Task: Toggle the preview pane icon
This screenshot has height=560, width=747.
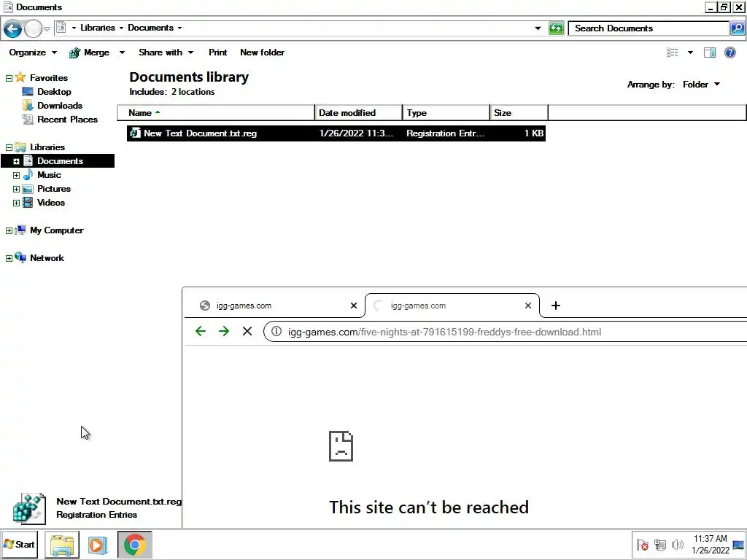Action: [710, 52]
